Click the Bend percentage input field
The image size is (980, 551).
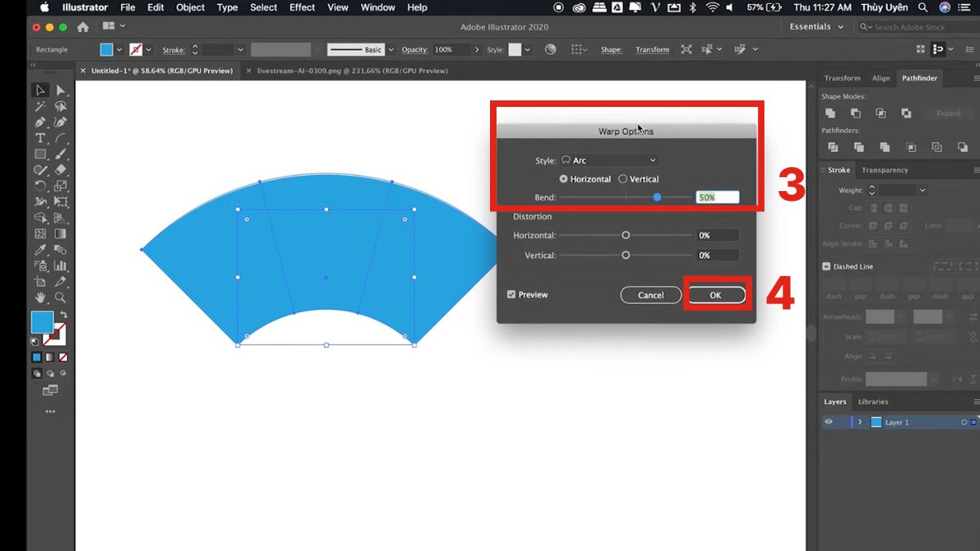tap(718, 198)
